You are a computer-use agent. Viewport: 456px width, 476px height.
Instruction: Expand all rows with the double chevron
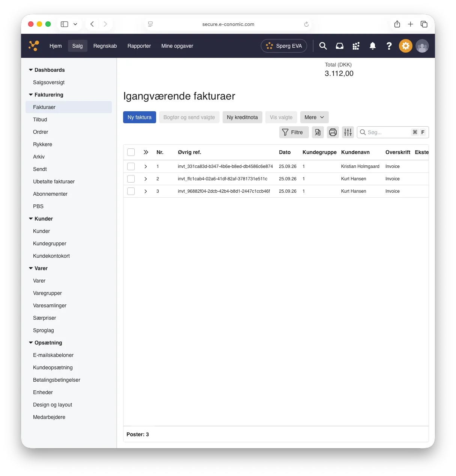(x=146, y=152)
